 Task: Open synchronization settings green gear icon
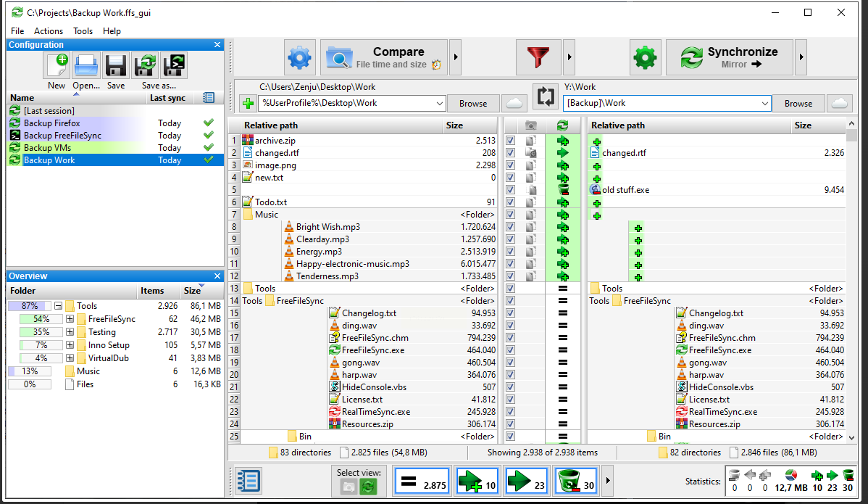click(x=643, y=57)
